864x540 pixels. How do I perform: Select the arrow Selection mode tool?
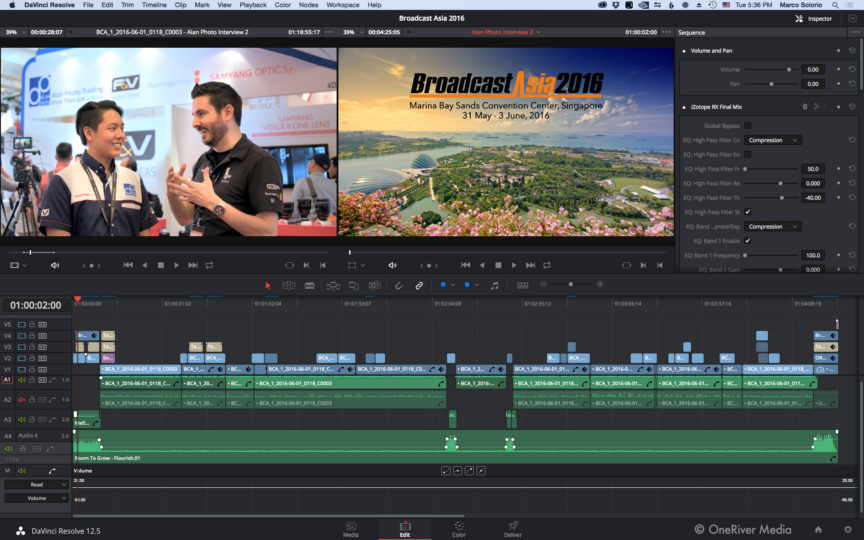pos(268,285)
